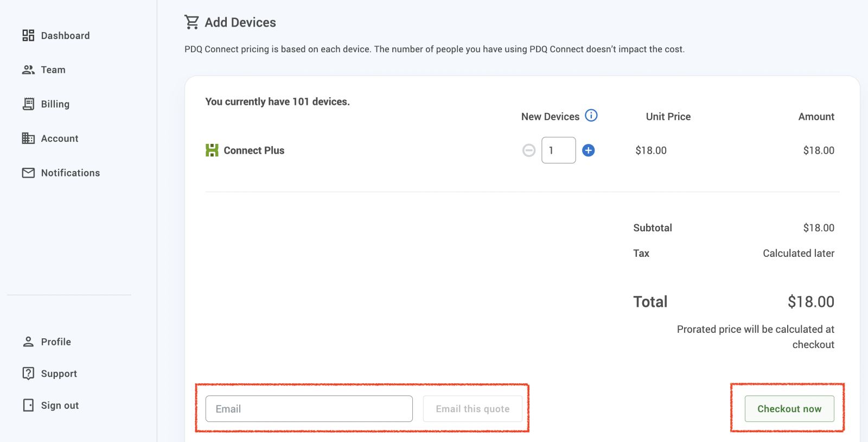This screenshot has width=868, height=442.
Task: Click the Support question-mark icon
Action: click(28, 373)
